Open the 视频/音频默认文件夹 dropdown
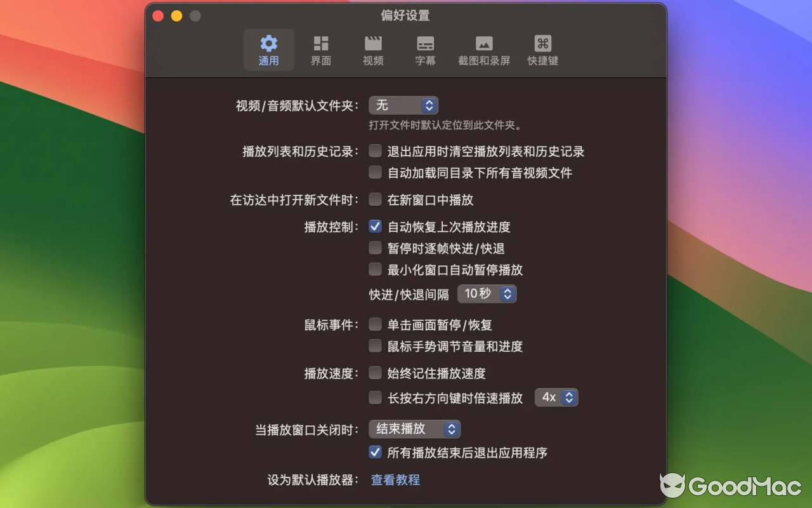The width and height of the screenshot is (812, 508). coord(403,105)
